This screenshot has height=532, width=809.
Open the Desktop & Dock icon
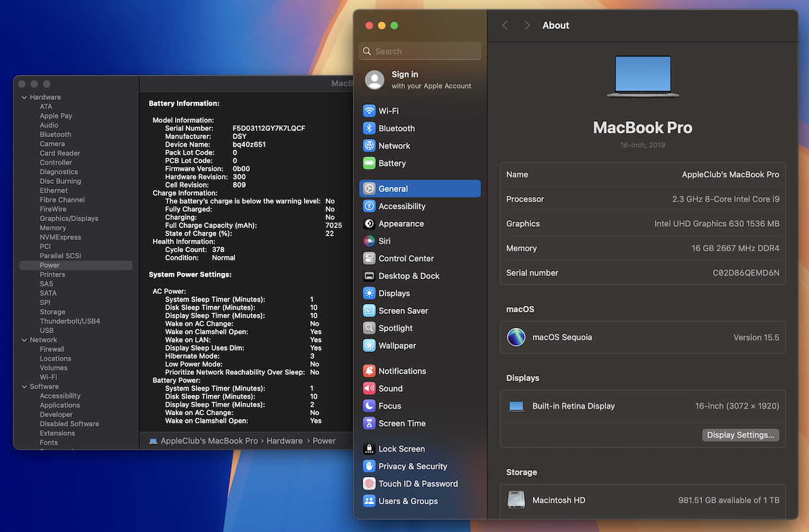[x=369, y=275]
